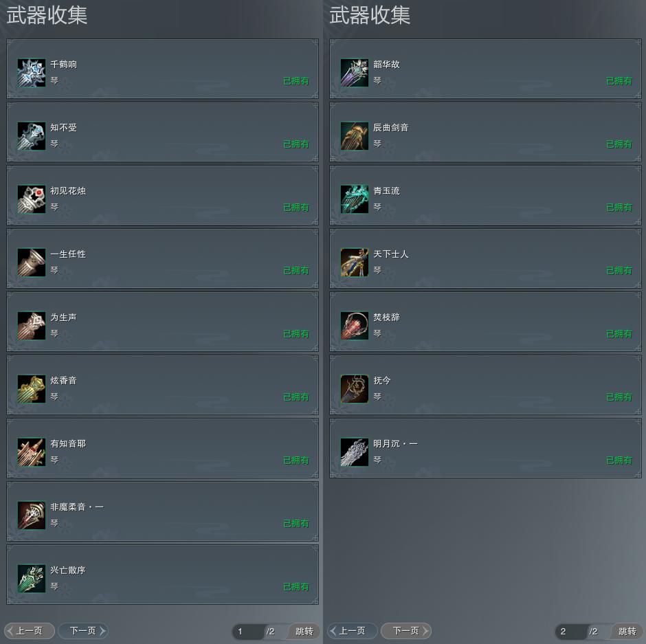The height and width of the screenshot is (644, 646).
Task: Select the 知不受 qin icon
Action: (x=32, y=136)
